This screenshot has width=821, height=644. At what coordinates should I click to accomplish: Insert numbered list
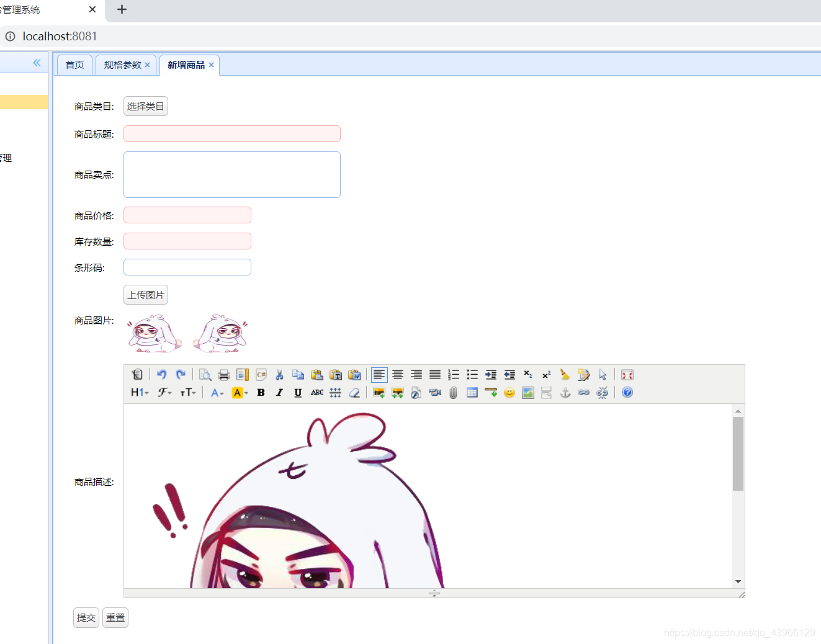click(x=454, y=375)
